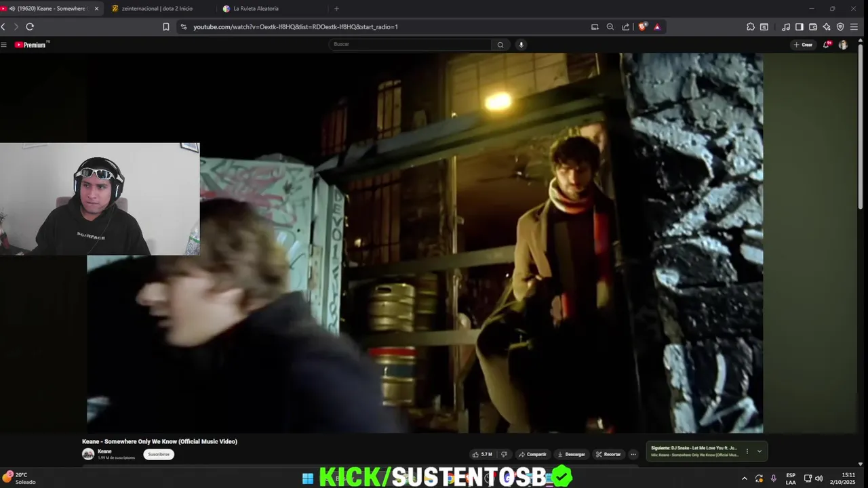This screenshot has height=488, width=868.
Task: Open the weather widget showing 20°C Soleado
Action: (x=20, y=478)
